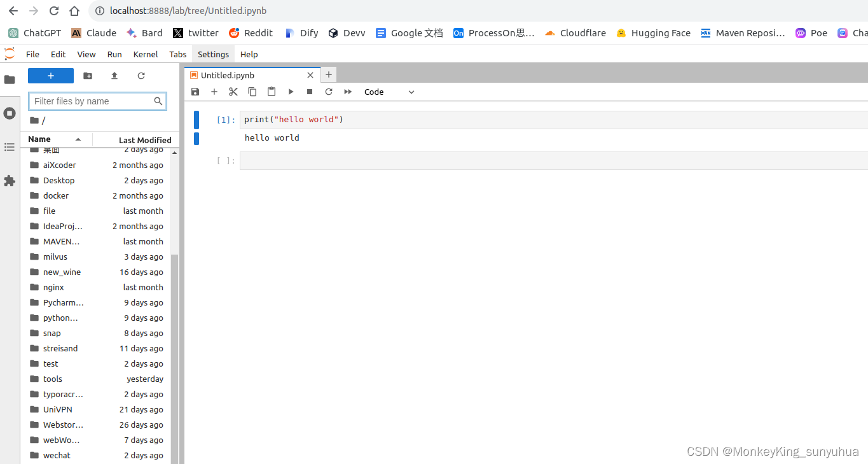Viewport: 868px width, 464px height.
Task: Restart the kernel circular arrow icon
Action: pos(329,92)
